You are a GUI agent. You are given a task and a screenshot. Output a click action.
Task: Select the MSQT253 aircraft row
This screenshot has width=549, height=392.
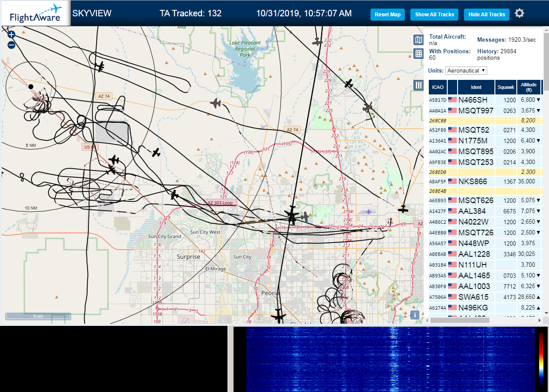coord(486,162)
